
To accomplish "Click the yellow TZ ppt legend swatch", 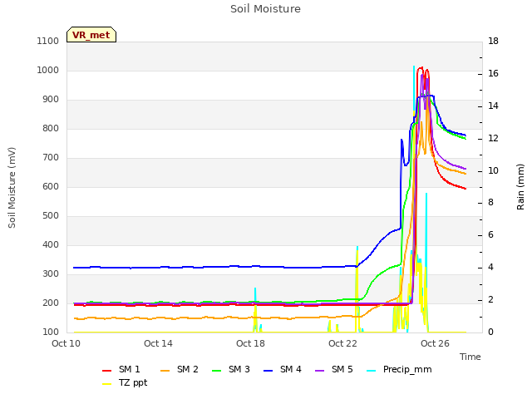I will click(107, 384).
